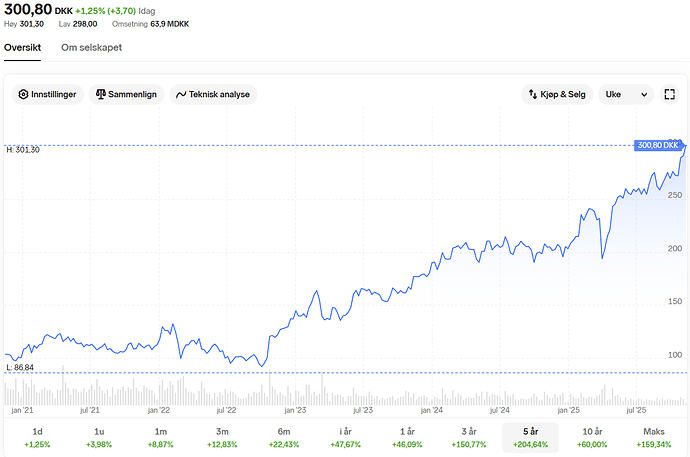Expand the Uke interval dropdown

625,95
